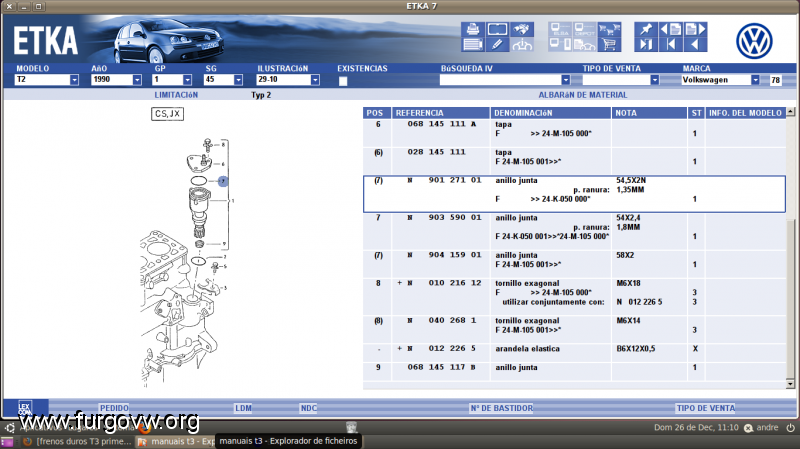Click the table scrollbar down arrow

click(790, 384)
